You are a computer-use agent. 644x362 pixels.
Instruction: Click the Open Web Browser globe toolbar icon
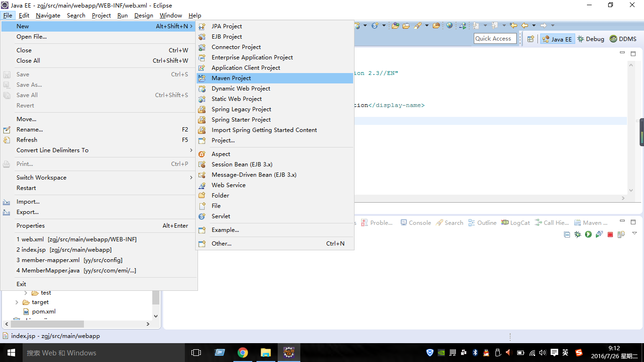(449, 25)
